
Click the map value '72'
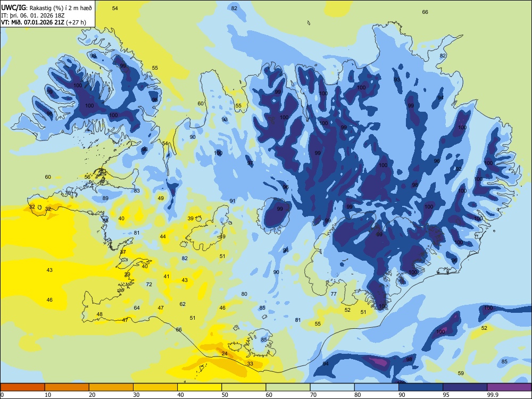149,284
